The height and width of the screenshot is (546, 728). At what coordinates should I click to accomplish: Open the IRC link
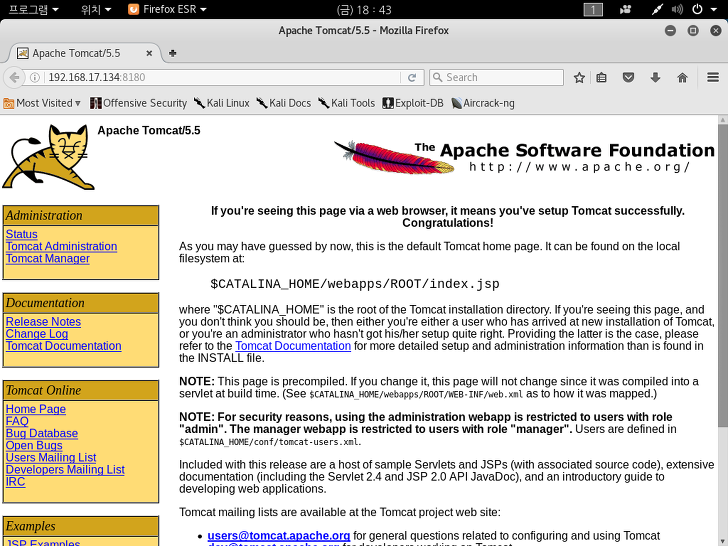click(15, 481)
